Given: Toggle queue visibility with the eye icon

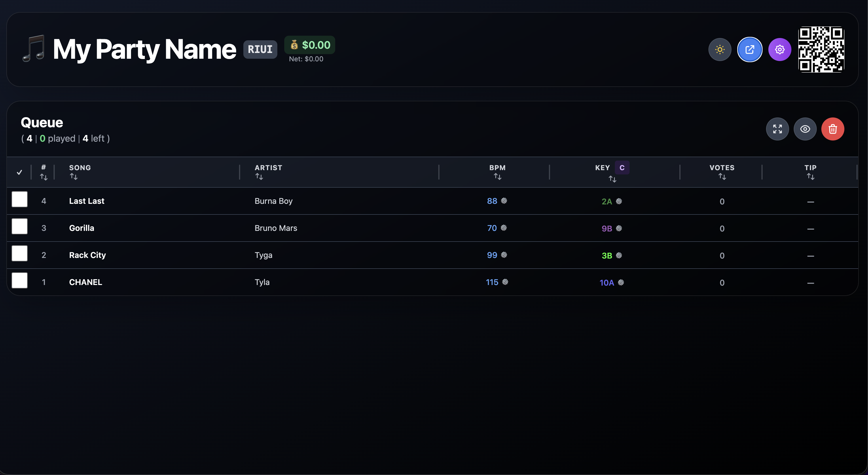Looking at the screenshot, I should [x=805, y=129].
